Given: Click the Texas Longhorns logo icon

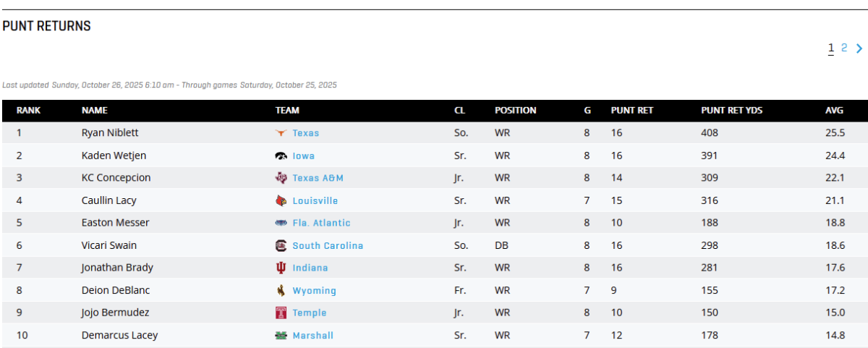Looking at the screenshot, I should pos(281,133).
